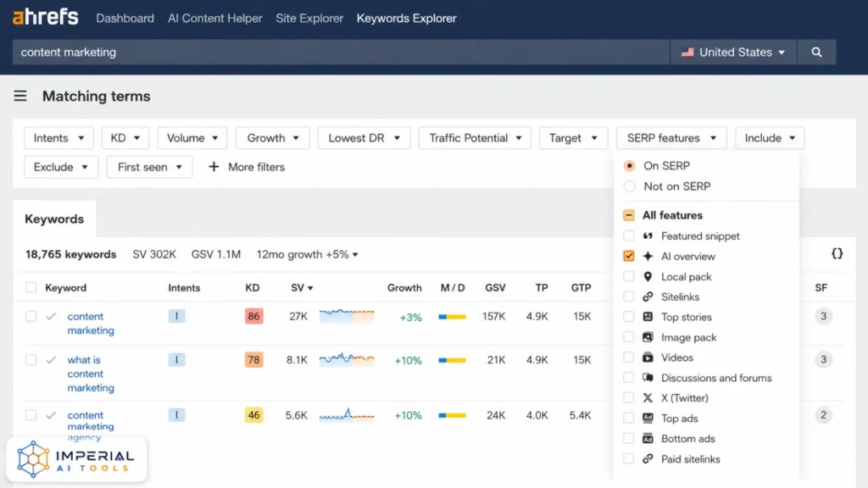Click checkmark icon in content marketing agency row
This screenshot has width=868, height=488.
(51, 415)
